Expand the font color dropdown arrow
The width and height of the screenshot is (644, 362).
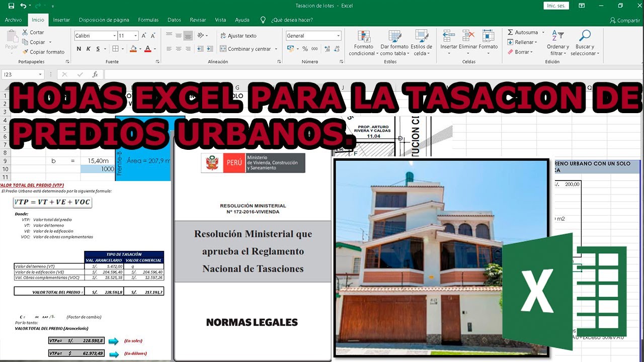(x=154, y=49)
